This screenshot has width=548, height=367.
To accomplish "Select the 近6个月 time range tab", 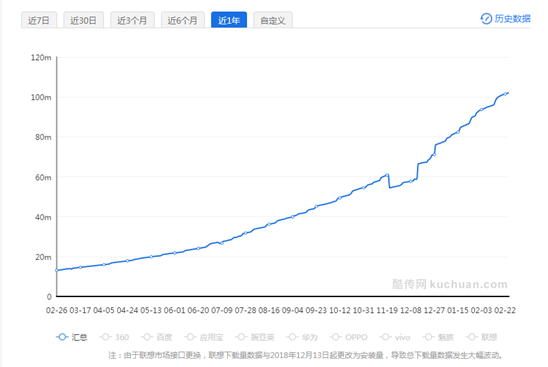I will click(182, 20).
